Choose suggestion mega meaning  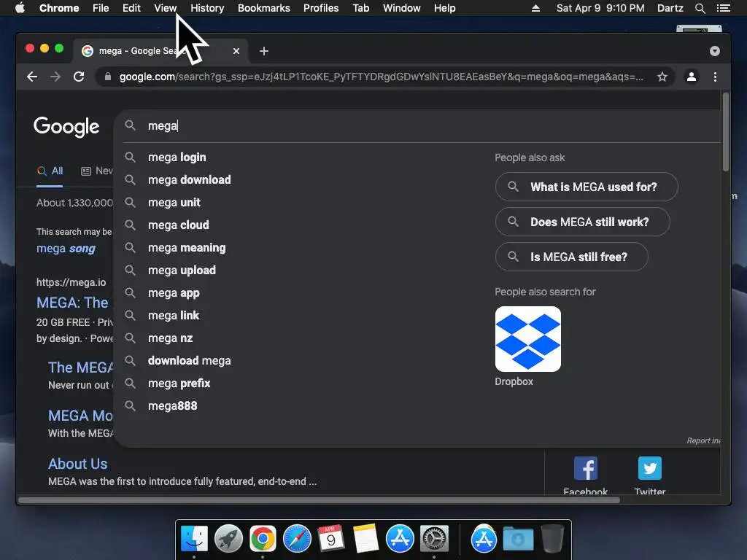pyautogui.click(x=187, y=248)
